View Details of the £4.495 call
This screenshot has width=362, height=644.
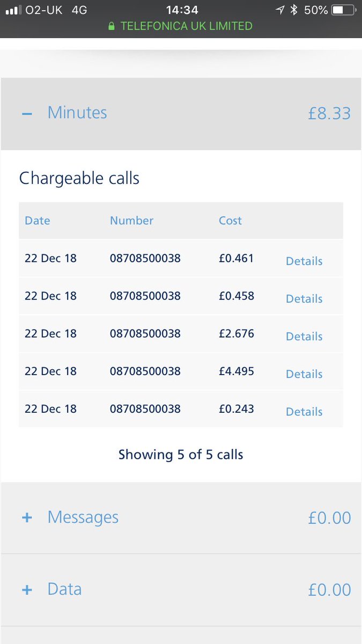coord(304,374)
